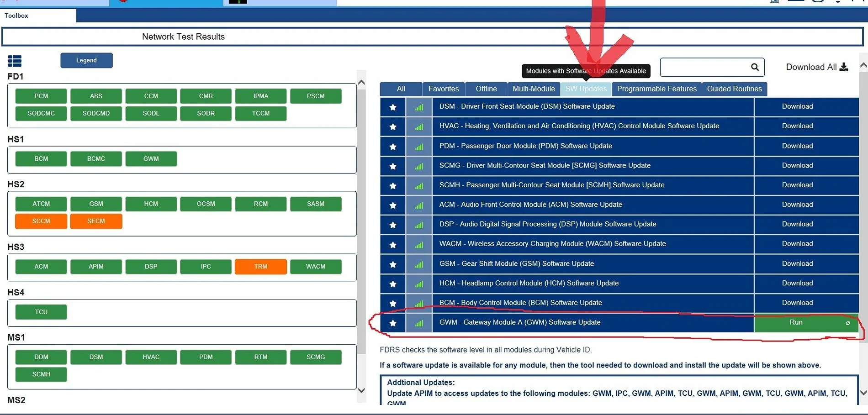
Task: Click the refresh icon inside the Run button
Action: coord(848,323)
